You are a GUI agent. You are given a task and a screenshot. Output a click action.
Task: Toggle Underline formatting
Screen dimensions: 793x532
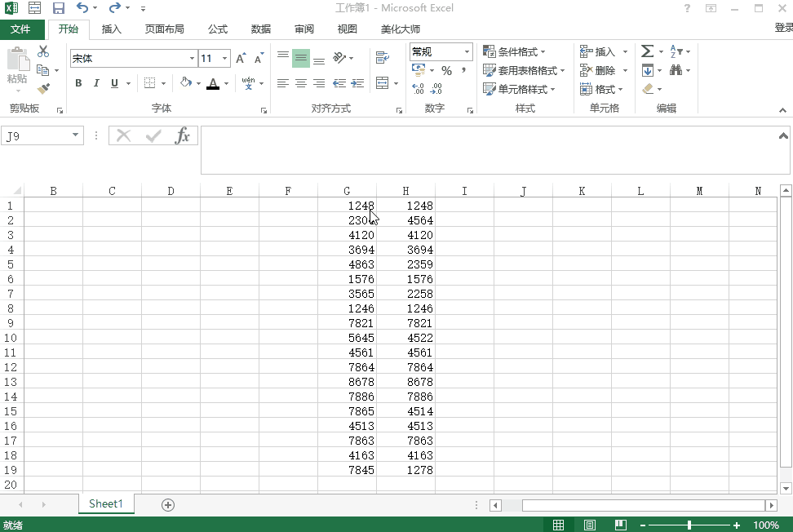[114, 83]
